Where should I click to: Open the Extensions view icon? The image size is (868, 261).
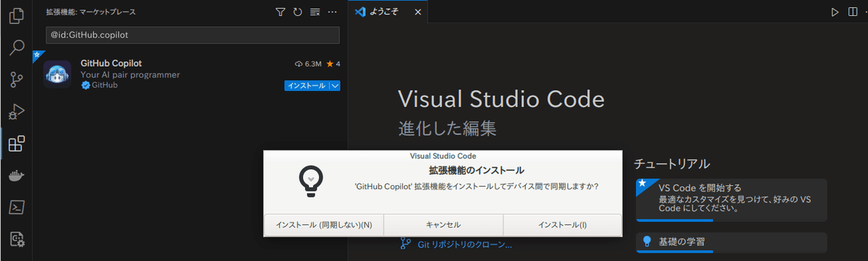[x=16, y=144]
